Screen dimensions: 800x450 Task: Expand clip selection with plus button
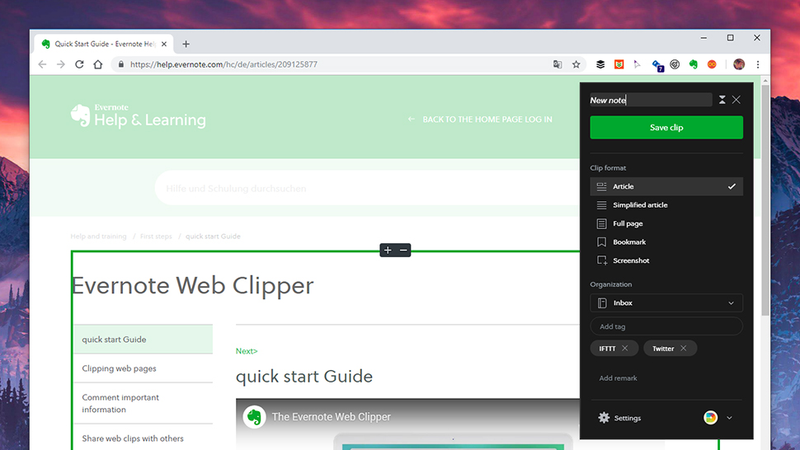[388, 250]
